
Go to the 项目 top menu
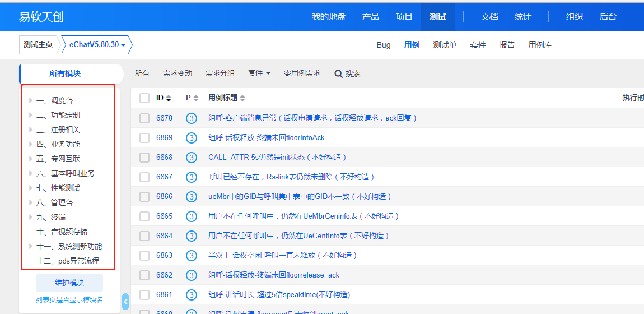click(404, 17)
